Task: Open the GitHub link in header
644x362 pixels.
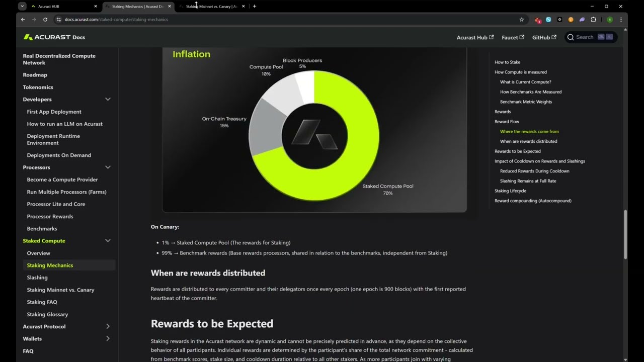Action: [544, 37]
